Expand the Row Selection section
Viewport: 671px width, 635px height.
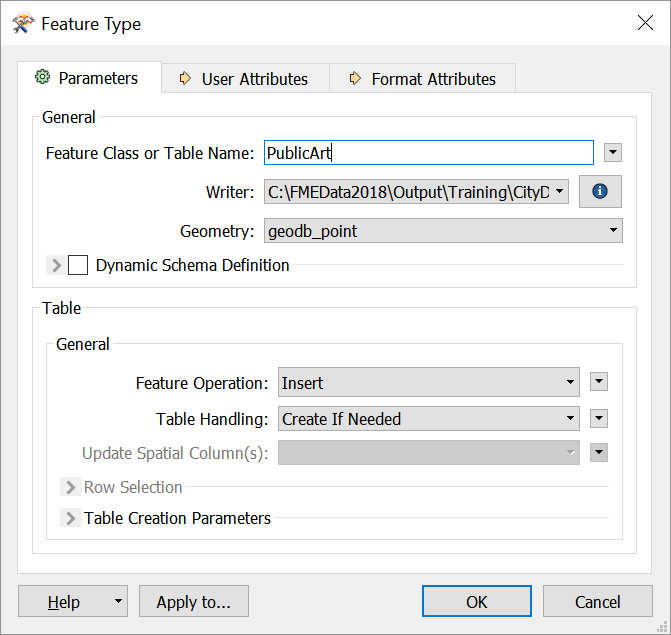pos(71,487)
